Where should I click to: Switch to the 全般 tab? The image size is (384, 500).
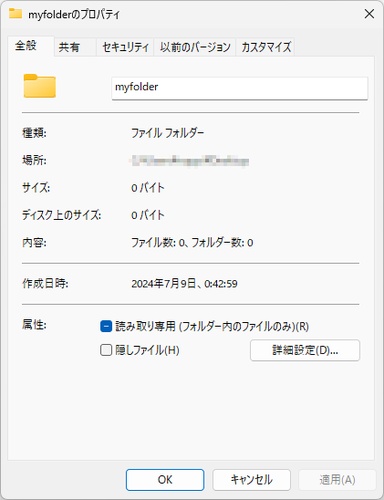(x=30, y=46)
